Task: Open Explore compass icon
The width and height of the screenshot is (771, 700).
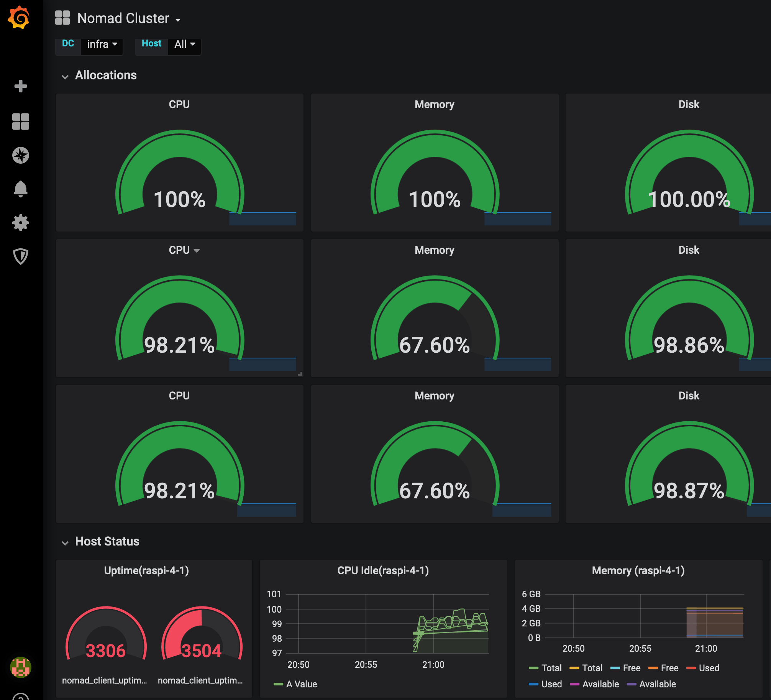Action: pos(21,155)
